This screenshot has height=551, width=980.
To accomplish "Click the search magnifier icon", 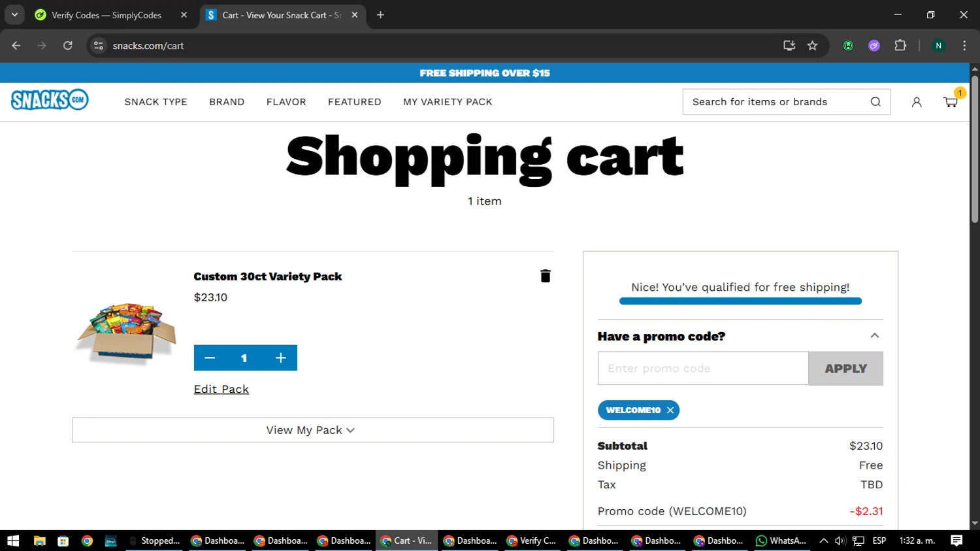I will point(875,102).
